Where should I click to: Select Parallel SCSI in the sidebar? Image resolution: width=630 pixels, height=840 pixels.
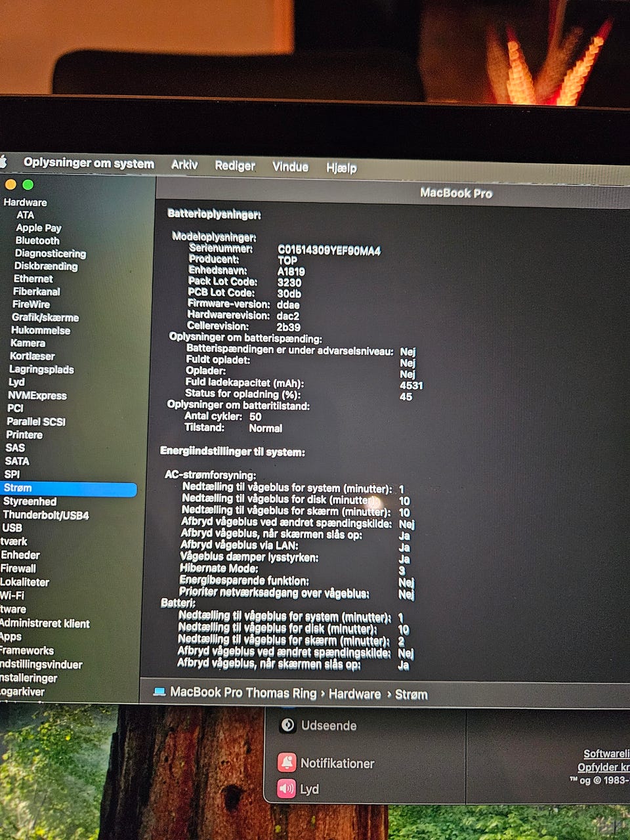(35, 421)
